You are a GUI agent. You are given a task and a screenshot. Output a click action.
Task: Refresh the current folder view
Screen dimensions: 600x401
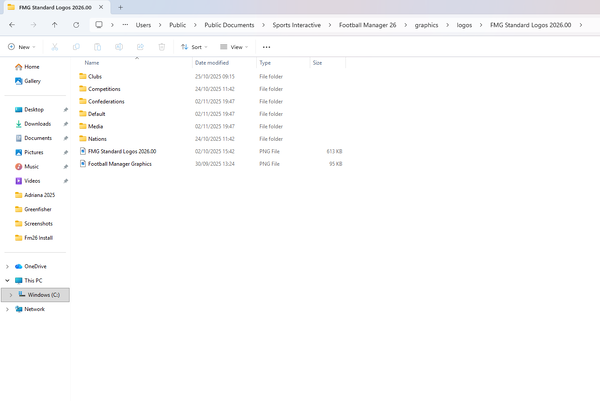pyautogui.click(x=76, y=25)
